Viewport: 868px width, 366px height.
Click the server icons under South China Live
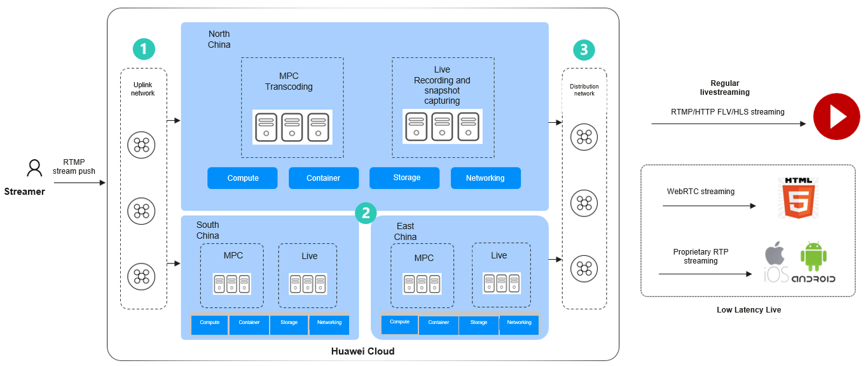308,283
